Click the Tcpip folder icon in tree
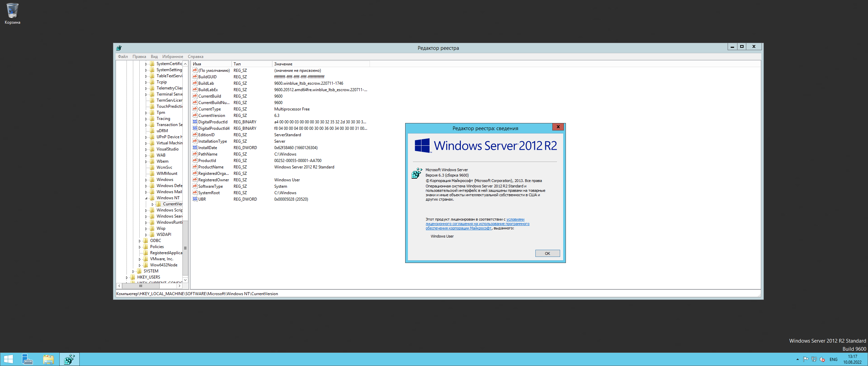 click(x=152, y=82)
